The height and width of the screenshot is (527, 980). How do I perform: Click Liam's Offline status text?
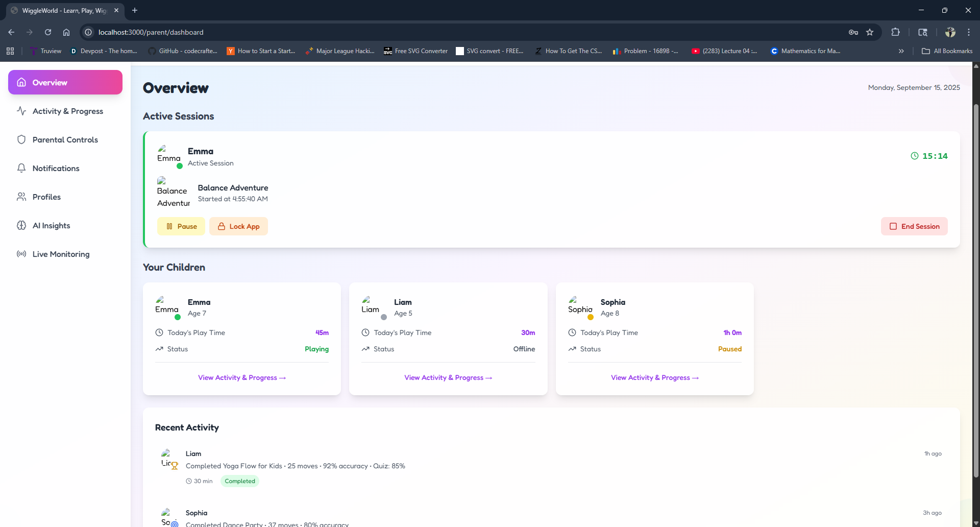pyautogui.click(x=524, y=349)
